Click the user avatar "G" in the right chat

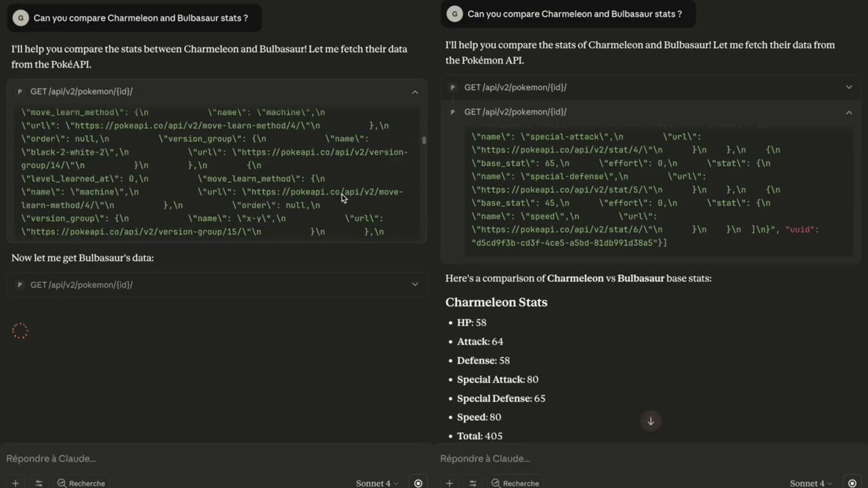coord(454,14)
